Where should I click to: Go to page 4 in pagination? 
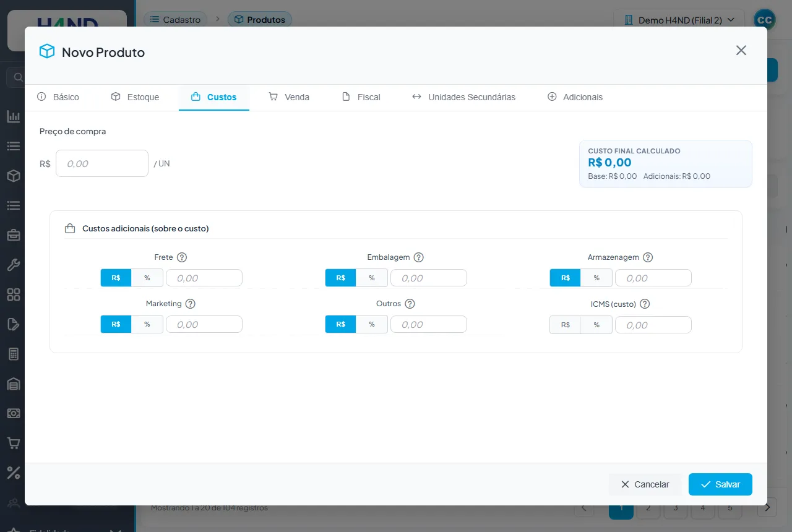pyautogui.click(x=703, y=508)
